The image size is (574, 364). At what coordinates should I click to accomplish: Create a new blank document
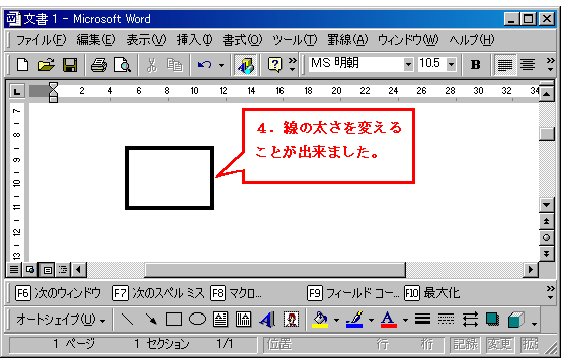click(x=22, y=65)
